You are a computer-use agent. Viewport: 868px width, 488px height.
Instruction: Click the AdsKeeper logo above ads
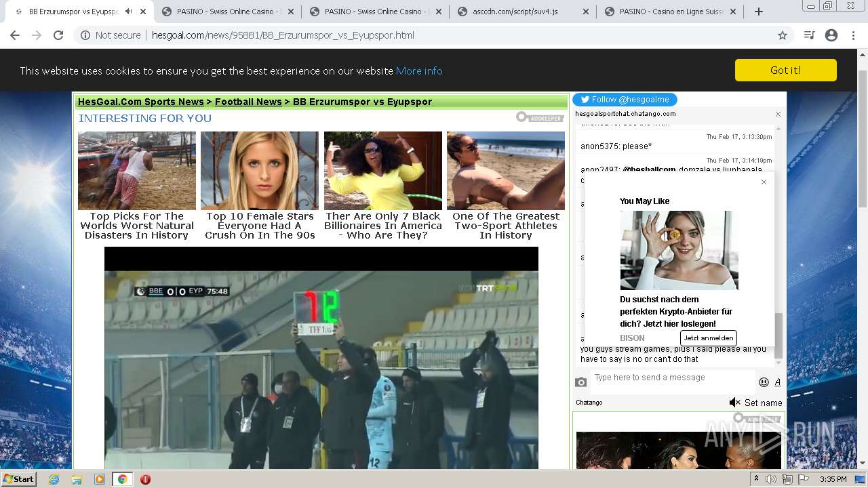point(540,117)
